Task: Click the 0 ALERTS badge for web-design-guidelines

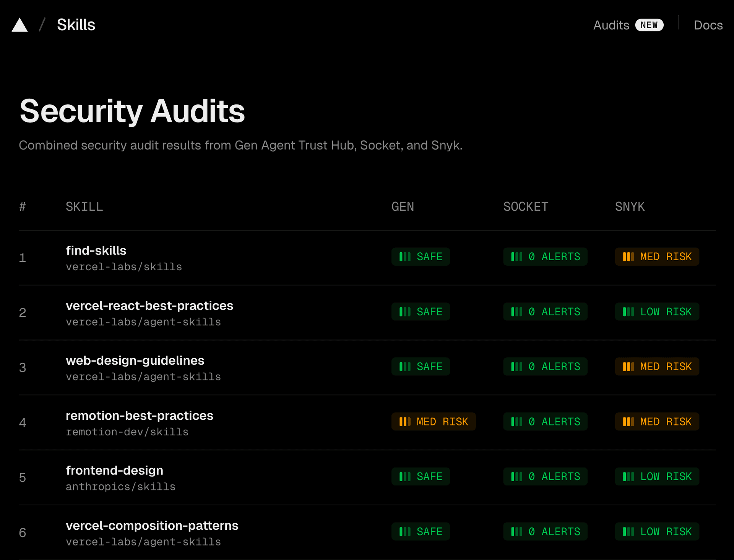Action: coord(545,366)
